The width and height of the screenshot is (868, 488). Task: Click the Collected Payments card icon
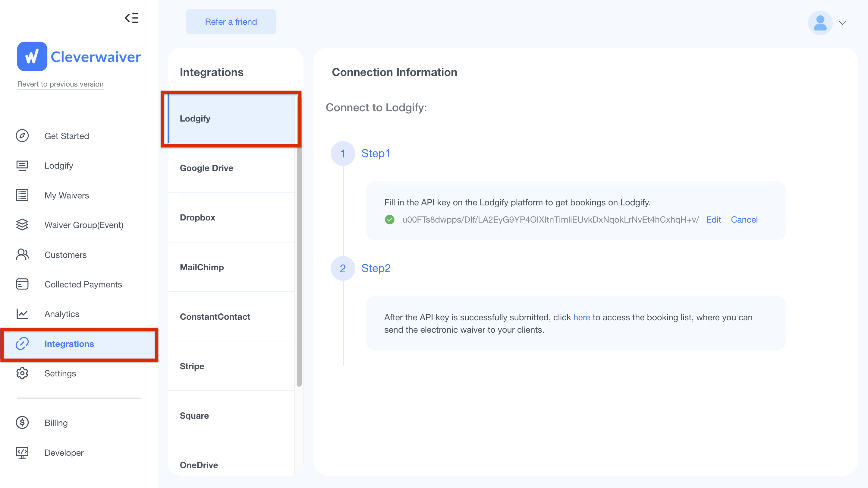click(x=22, y=284)
